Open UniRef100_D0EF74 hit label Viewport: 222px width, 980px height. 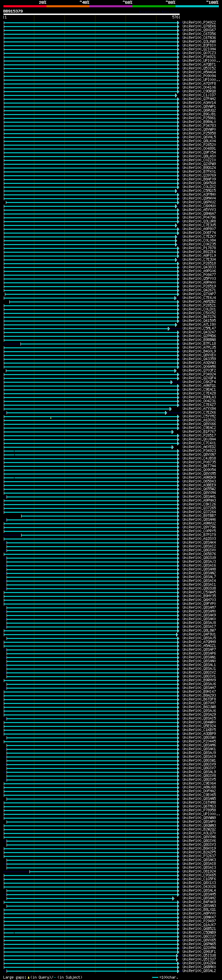point(199,233)
